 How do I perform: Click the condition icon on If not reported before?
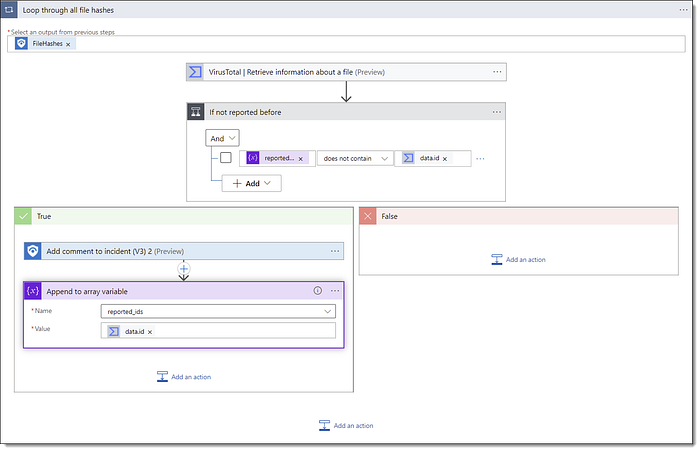point(196,112)
